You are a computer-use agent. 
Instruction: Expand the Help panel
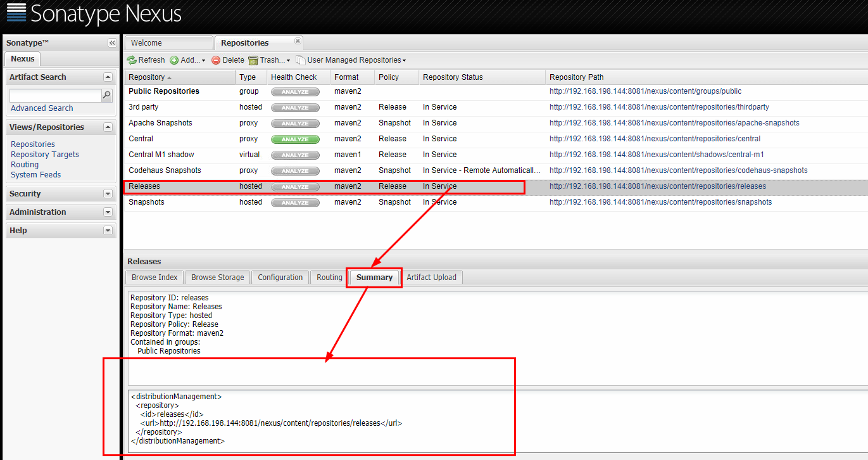[x=108, y=231]
